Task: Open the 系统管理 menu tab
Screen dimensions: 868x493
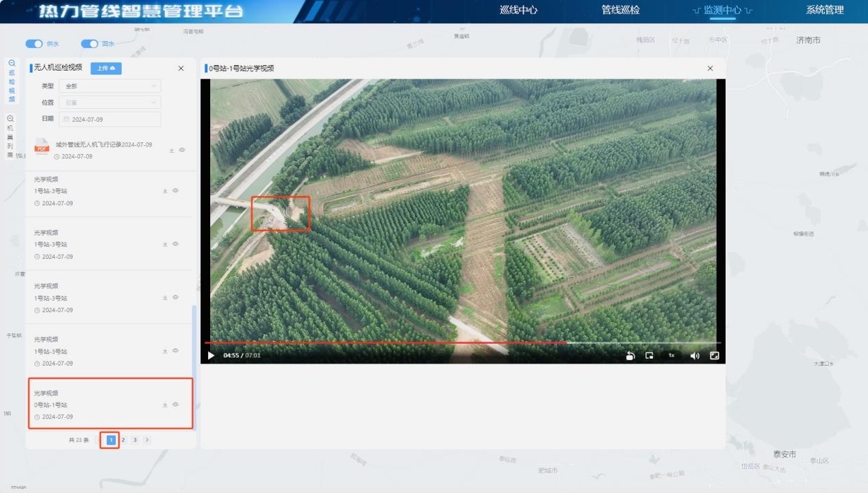Action: click(824, 10)
